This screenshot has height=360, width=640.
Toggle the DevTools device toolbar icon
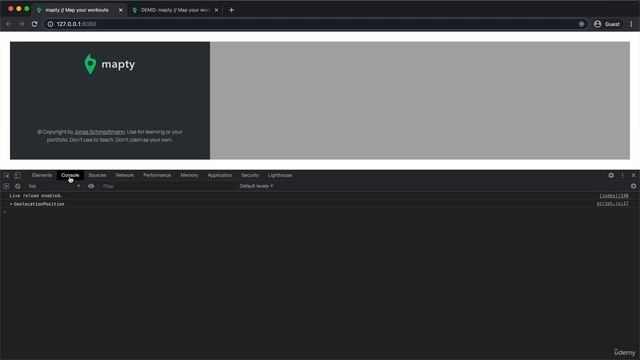tap(17, 175)
